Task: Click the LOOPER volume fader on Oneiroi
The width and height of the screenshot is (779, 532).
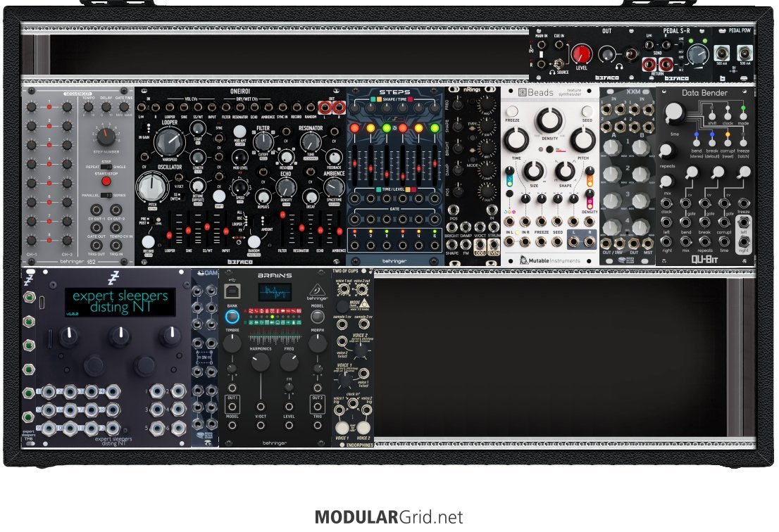Action: pyautogui.click(x=170, y=229)
